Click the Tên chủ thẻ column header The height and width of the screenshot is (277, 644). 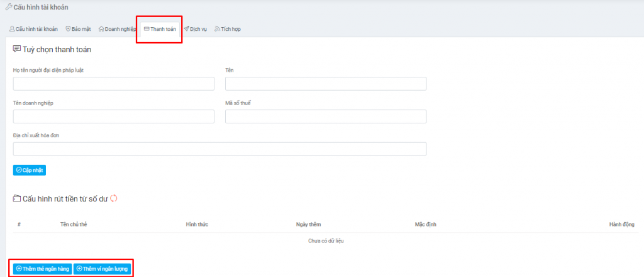coord(74,224)
